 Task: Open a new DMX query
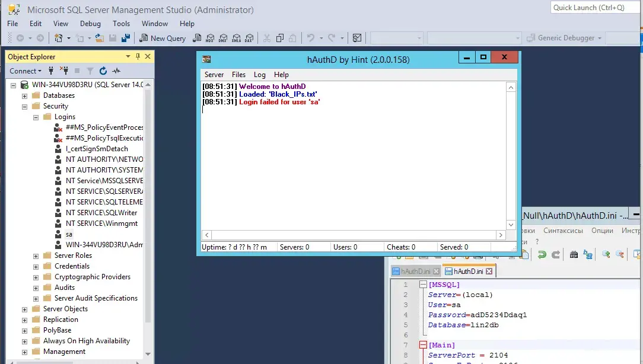click(x=223, y=38)
